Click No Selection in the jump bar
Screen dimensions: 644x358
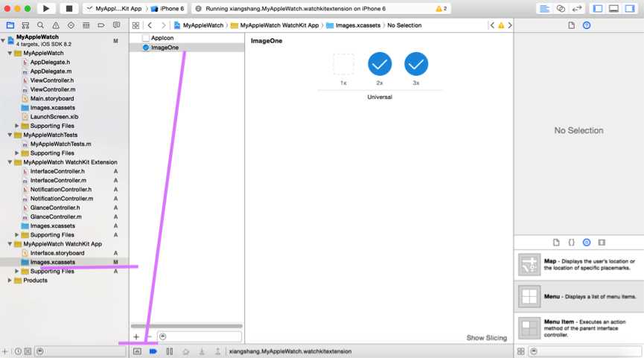[x=404, y=25]
